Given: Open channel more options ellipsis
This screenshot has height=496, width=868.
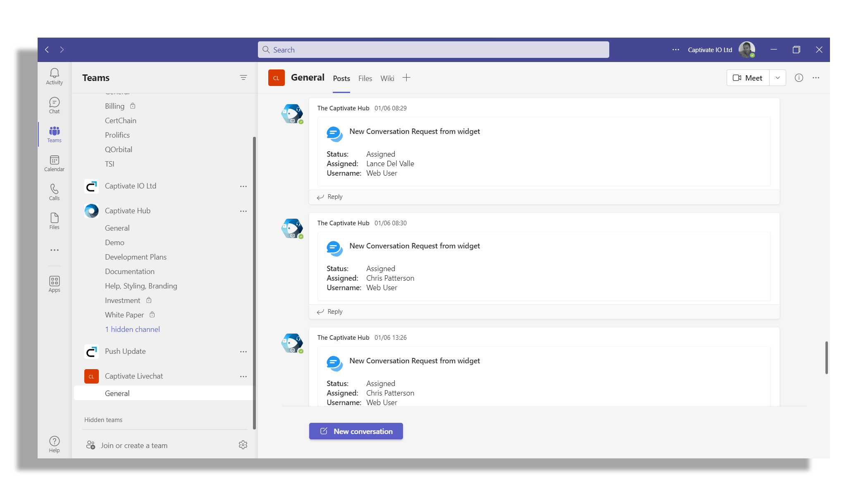Looking at the screenshot, I should point(816,78).
